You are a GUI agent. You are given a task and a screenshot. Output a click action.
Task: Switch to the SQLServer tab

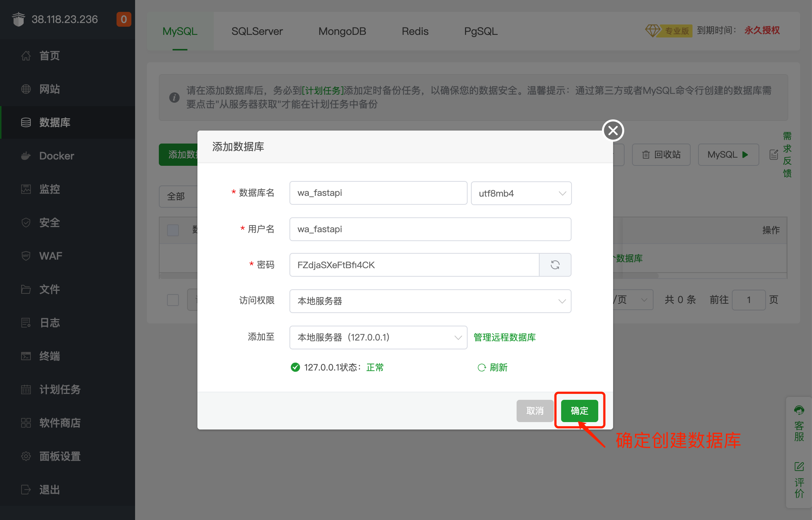coord(257,31)
